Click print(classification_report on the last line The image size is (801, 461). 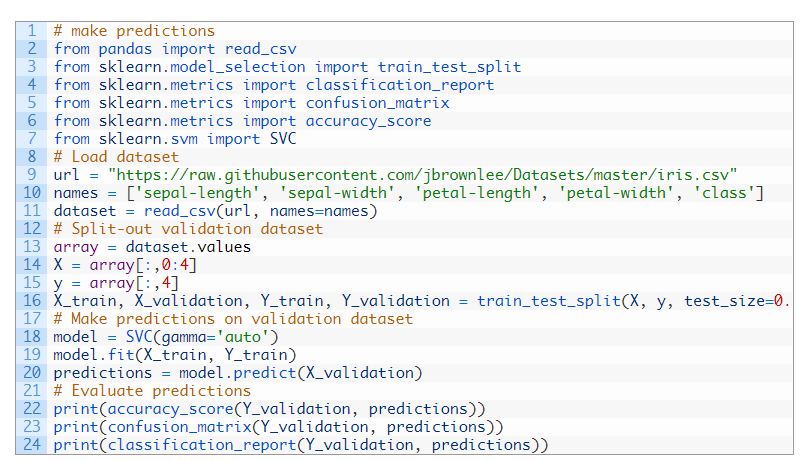coord(175,445)
